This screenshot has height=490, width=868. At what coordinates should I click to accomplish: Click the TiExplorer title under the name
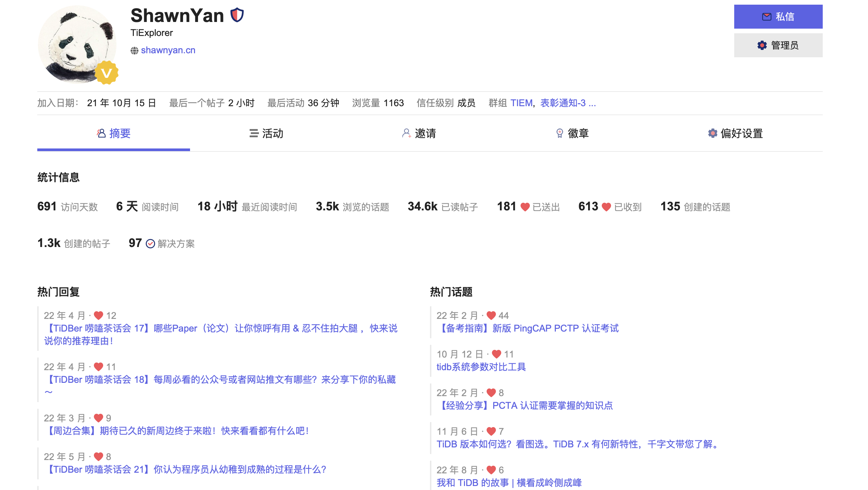coord(152,33)
